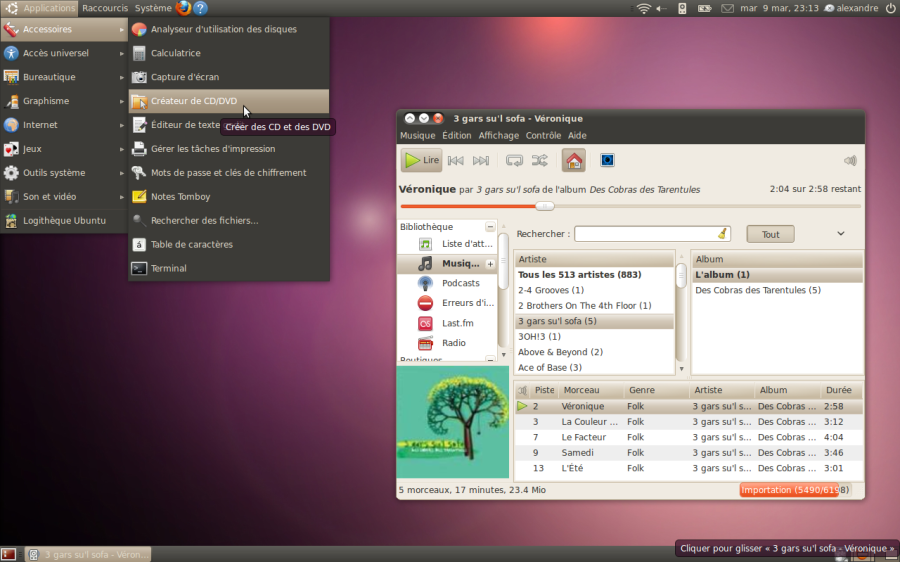Open Last.fm source in the sidebar

point(446,323)
